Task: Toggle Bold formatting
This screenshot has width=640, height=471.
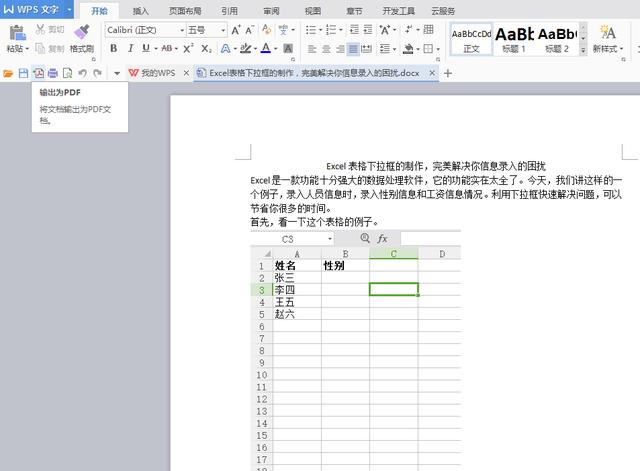Action: (x=113, y=49)
